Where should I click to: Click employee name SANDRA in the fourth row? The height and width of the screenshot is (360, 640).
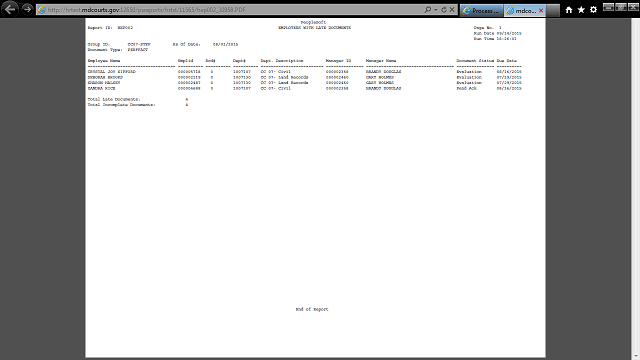[95, 88]
